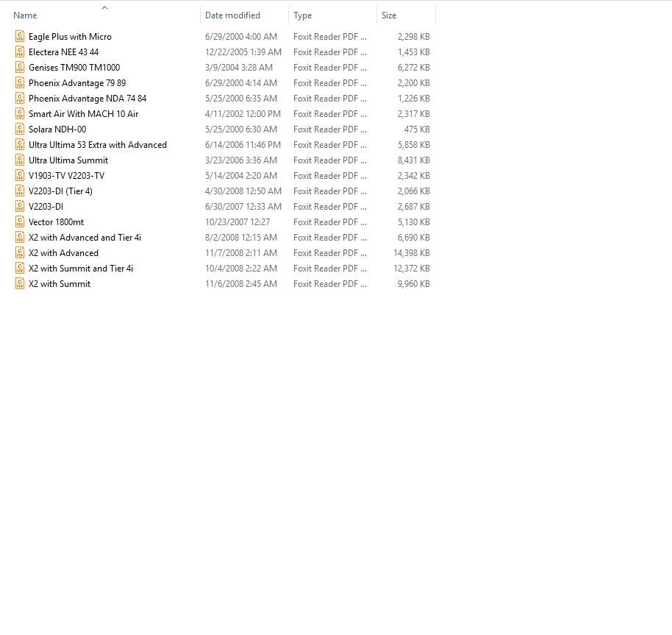Click PDF icon for Ultra Ultima 53 Extra with Advanced

tap(20, 144)
